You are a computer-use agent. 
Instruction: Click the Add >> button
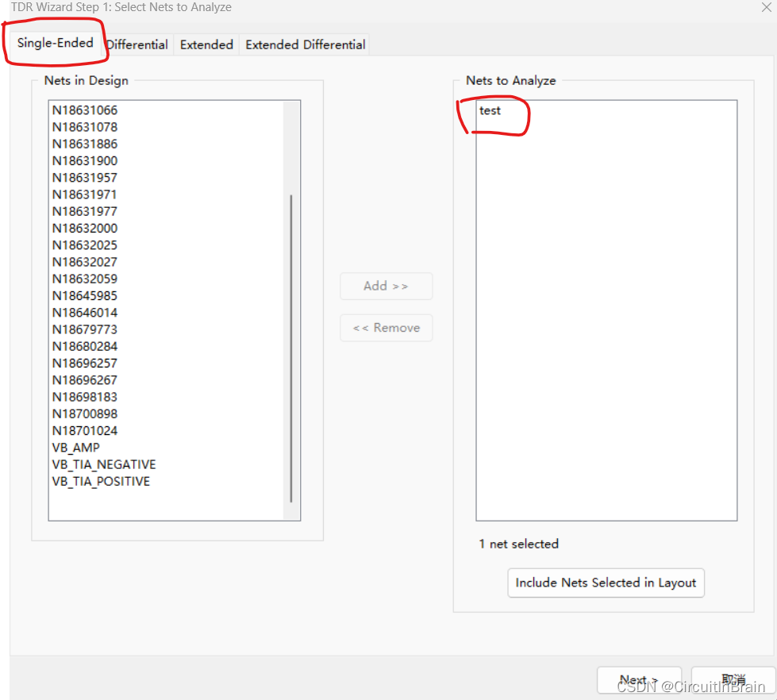386,286
